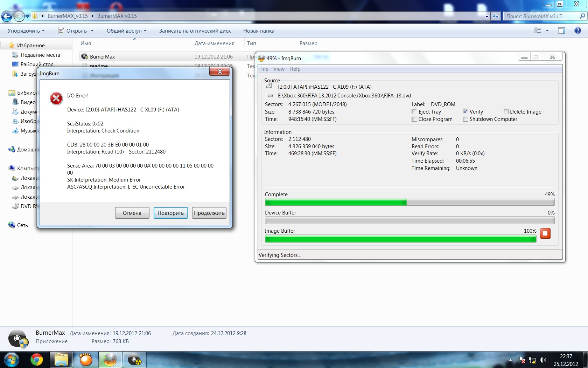Click the taskbar clock showing 22:37
Viewport: 588px width, 368px height.
566,360
